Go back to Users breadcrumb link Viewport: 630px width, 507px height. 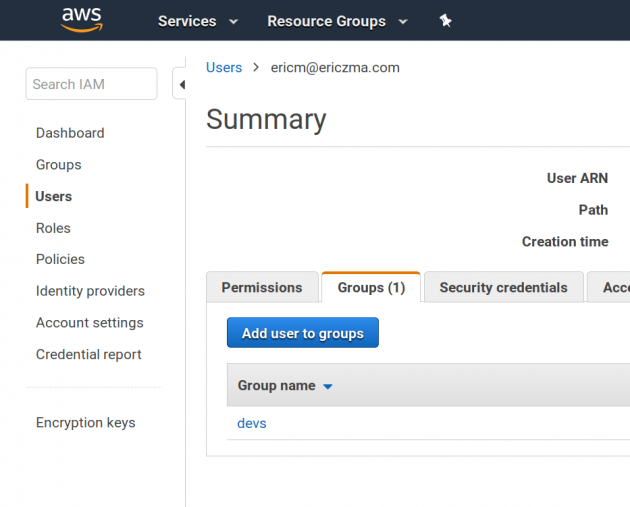(x=224, y=68)
